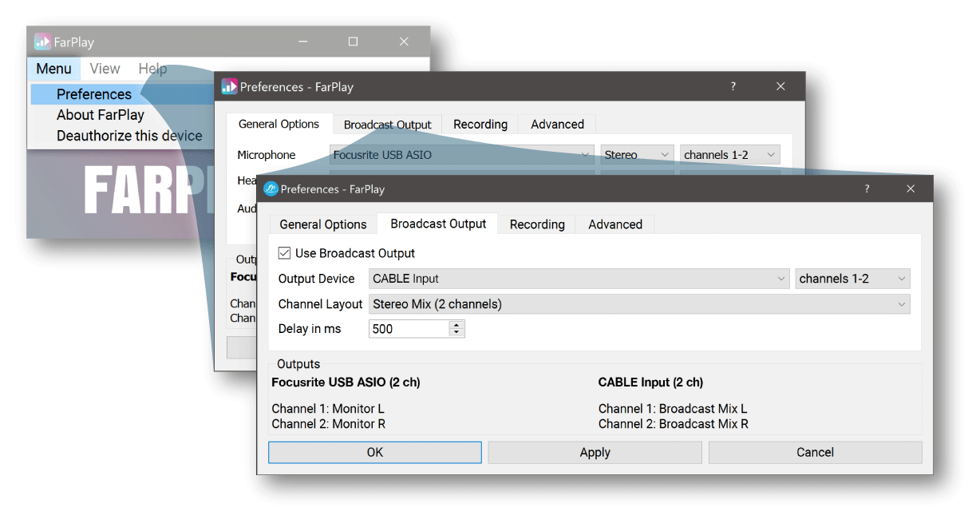The width and height of the screenshot is (980, 531).
Task: Select Preferences from the Menu list
Action: coord(94,94)
